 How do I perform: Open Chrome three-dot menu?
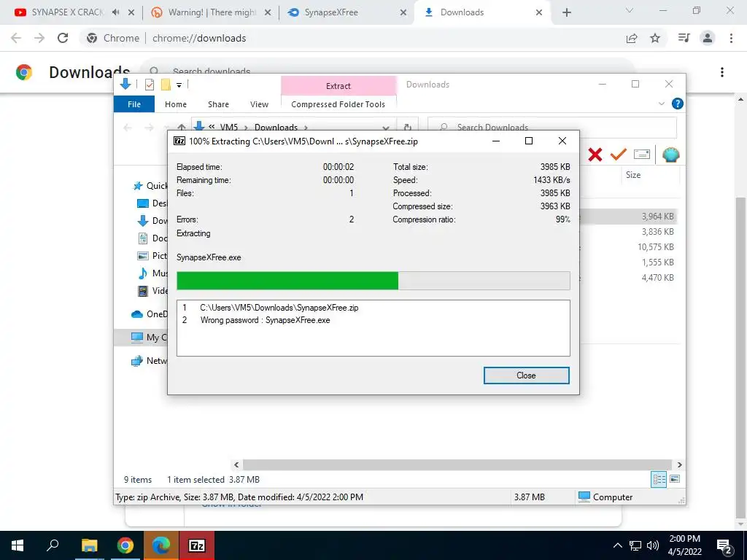(731, 38)
